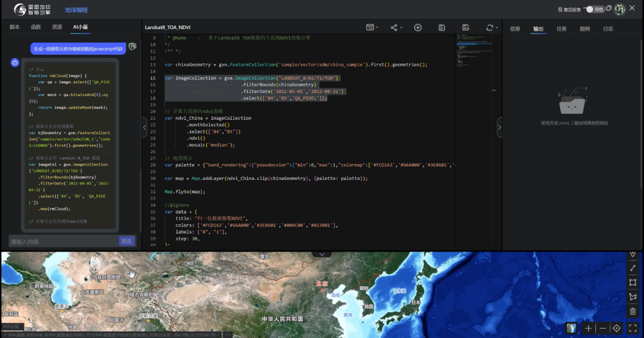The height and width of the screenshot is (338, 644).
Task: Open the refresh icon dropdown arrow
Action: (497, 28)
